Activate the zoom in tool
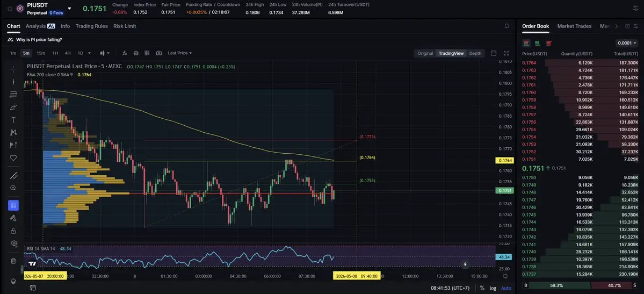This screenshot has width=644, height=294. [x=13, y=188]
